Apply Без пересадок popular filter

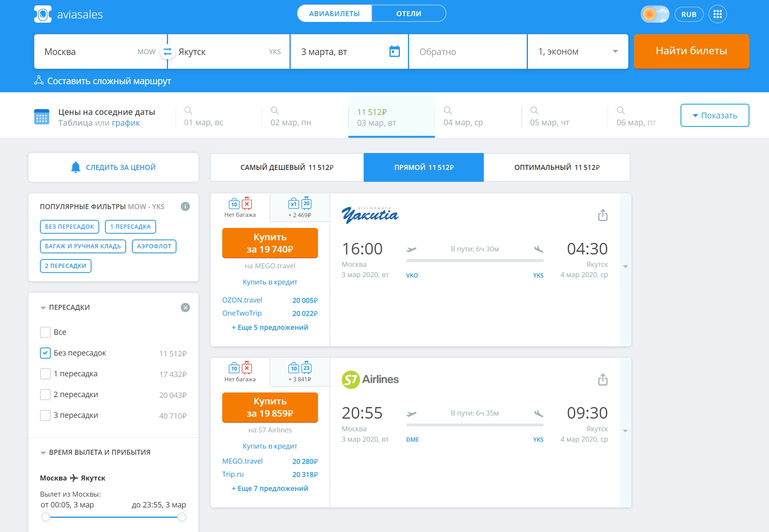click(x=70, y=227)
